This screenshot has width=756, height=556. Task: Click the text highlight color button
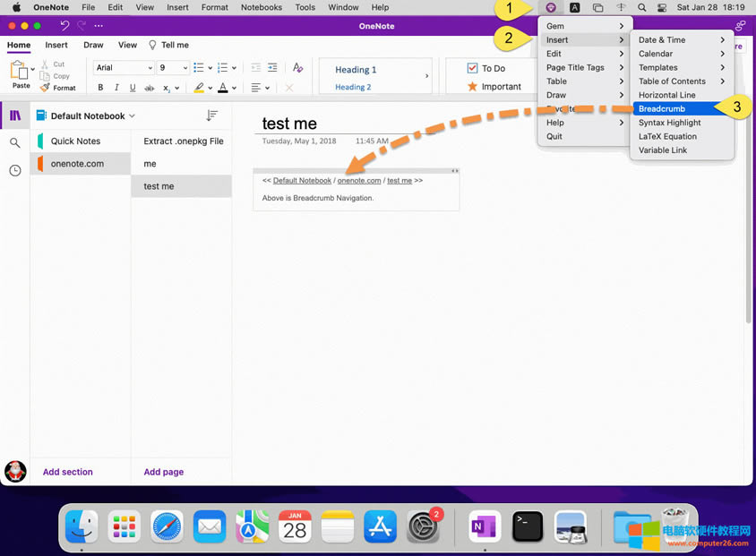200,88
